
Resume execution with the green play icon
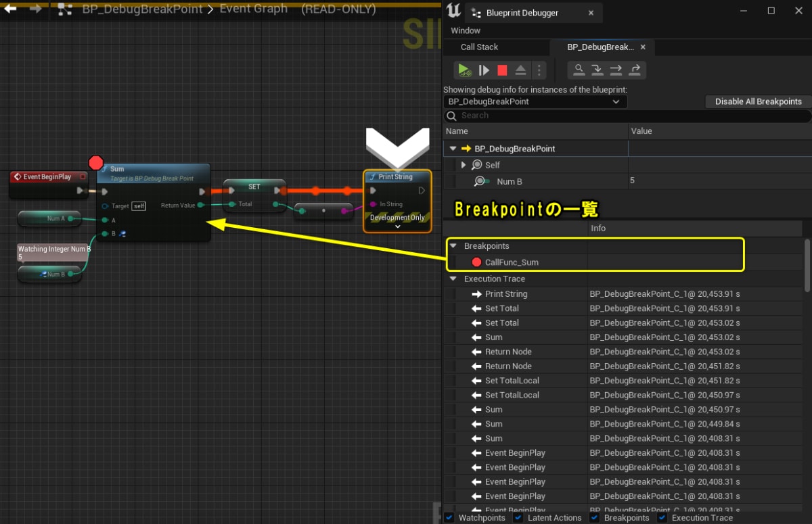[x=464, y=70]
